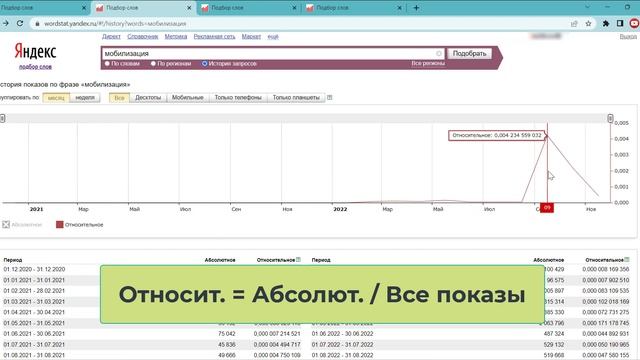Group by месяц
640x360 pixels.
pos(56,98)
